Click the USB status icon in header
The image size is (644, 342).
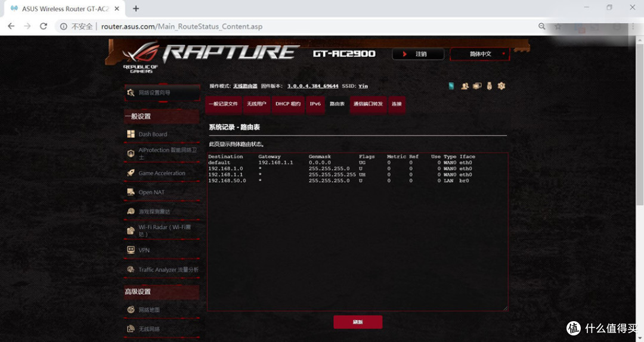pyautogui.click(x=489, y=86)
